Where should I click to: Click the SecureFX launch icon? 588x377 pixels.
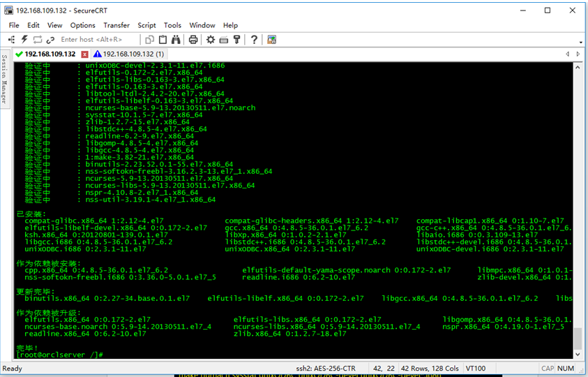271,39
